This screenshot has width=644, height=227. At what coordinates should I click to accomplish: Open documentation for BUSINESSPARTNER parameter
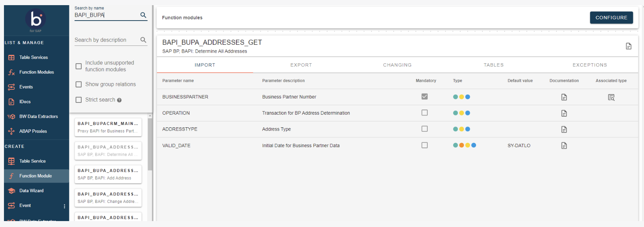coord(564,97)
